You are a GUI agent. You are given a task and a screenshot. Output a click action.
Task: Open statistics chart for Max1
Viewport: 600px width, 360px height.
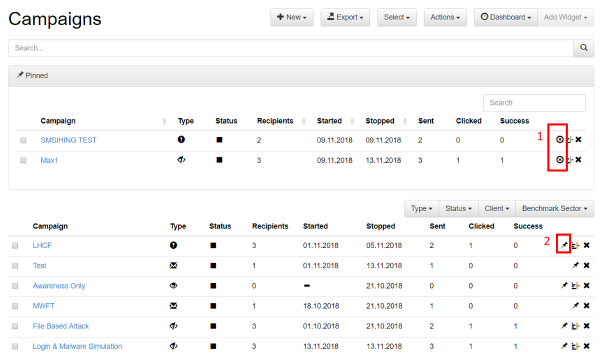click(x=570, y=160)
